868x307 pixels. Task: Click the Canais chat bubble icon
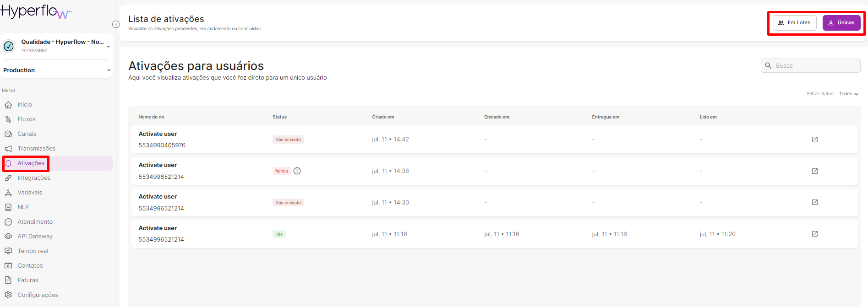8,134
